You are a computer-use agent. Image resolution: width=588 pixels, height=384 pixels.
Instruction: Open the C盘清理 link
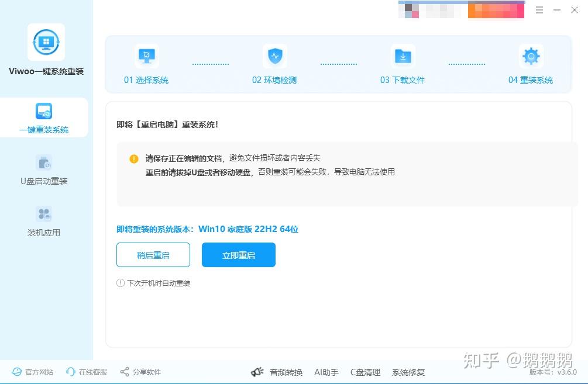[365, 372]
